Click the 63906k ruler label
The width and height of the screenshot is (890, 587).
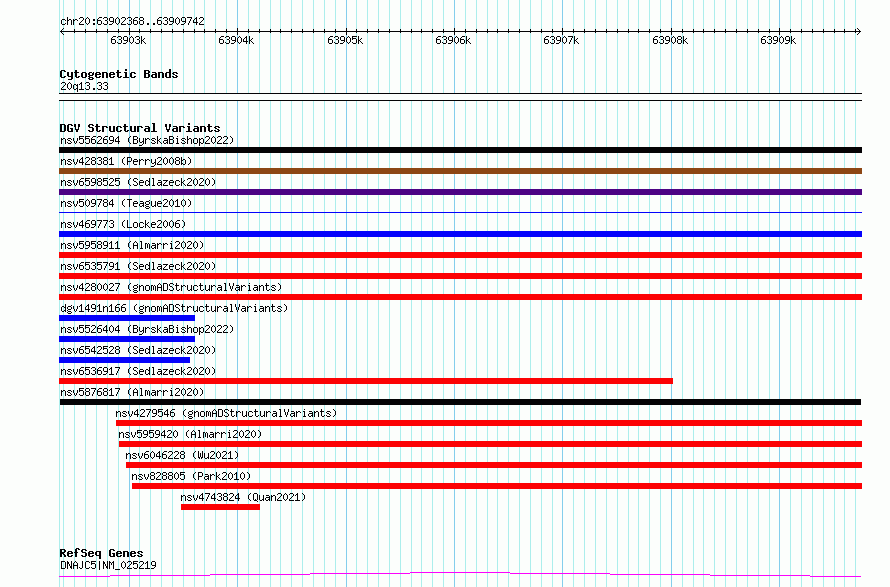point(453,40)
